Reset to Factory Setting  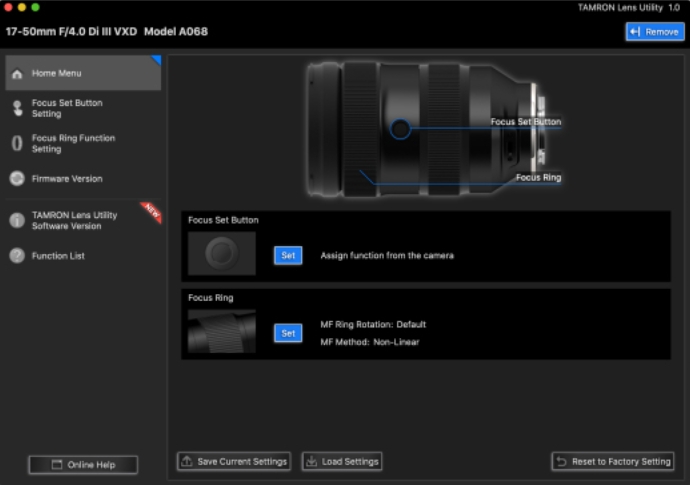click(613, 462)
